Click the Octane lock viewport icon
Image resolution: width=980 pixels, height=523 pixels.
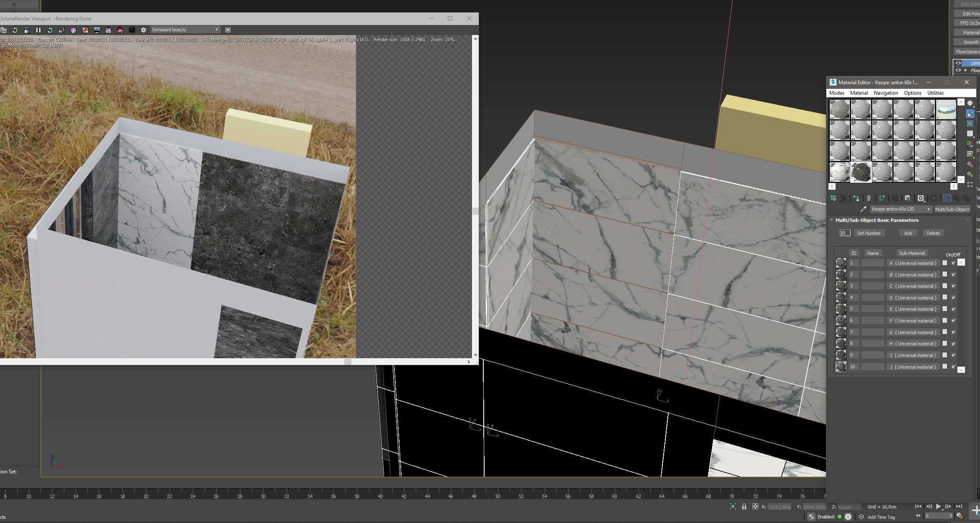pos(27,30)
